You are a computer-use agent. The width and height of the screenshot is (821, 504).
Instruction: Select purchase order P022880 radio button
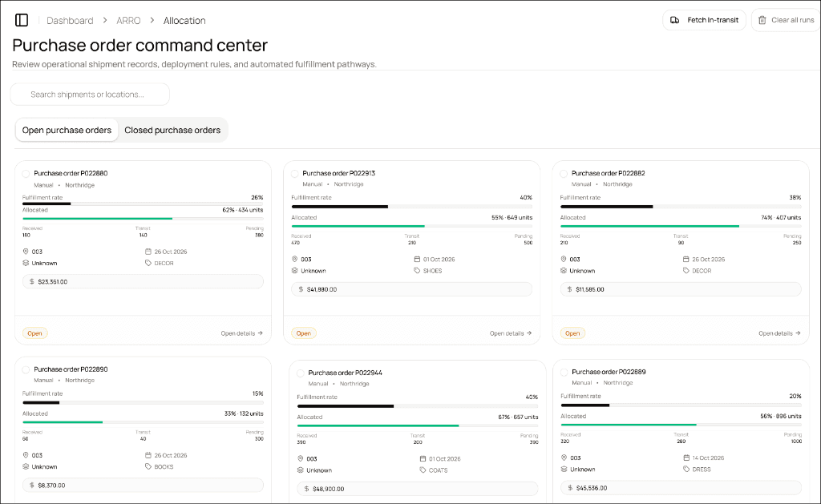(26, 174)
